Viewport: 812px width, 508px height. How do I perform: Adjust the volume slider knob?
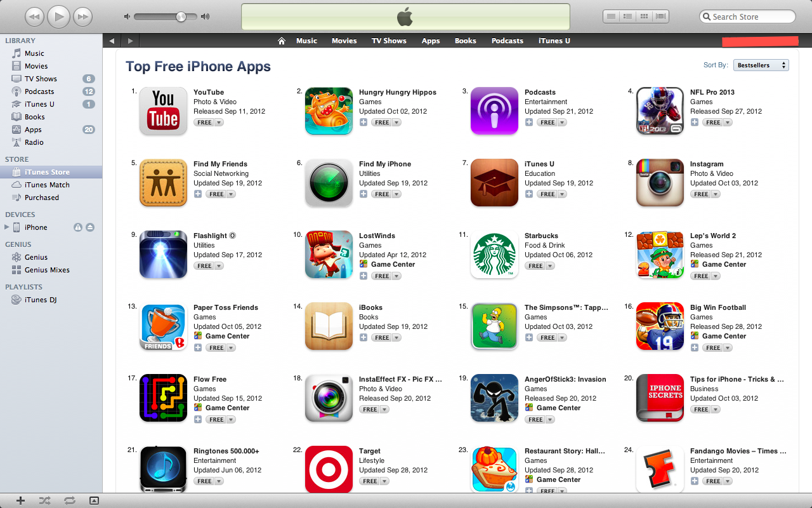[181, 17]
